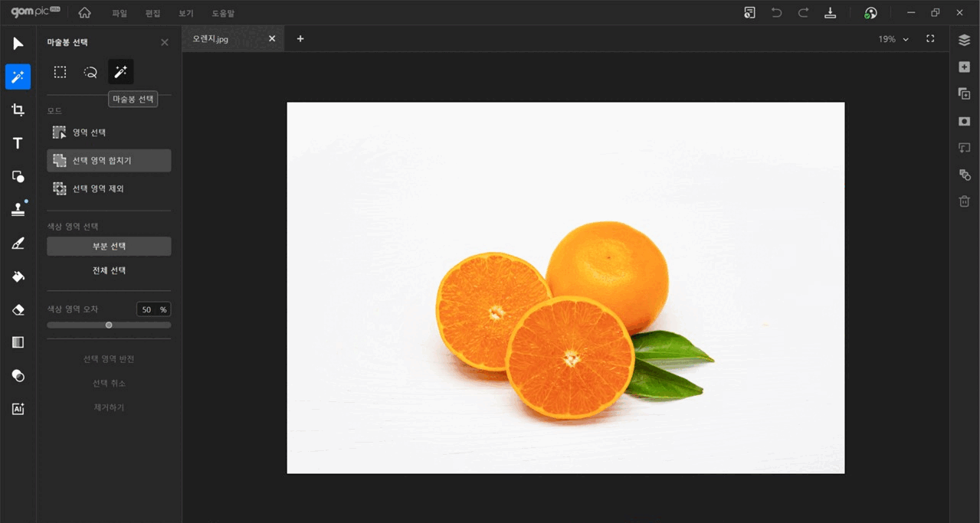Image resolution: width=980 pixels, height=523 pixels.
Task: Click the AI tool icon
Action: 18,409
